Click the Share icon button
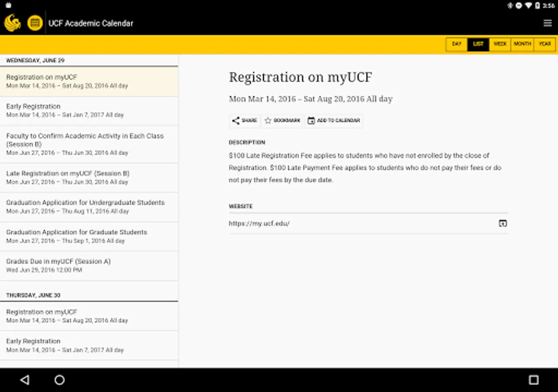Image resolution: width=558 pixels, height=392 pixels. click(x=244, y=121)
